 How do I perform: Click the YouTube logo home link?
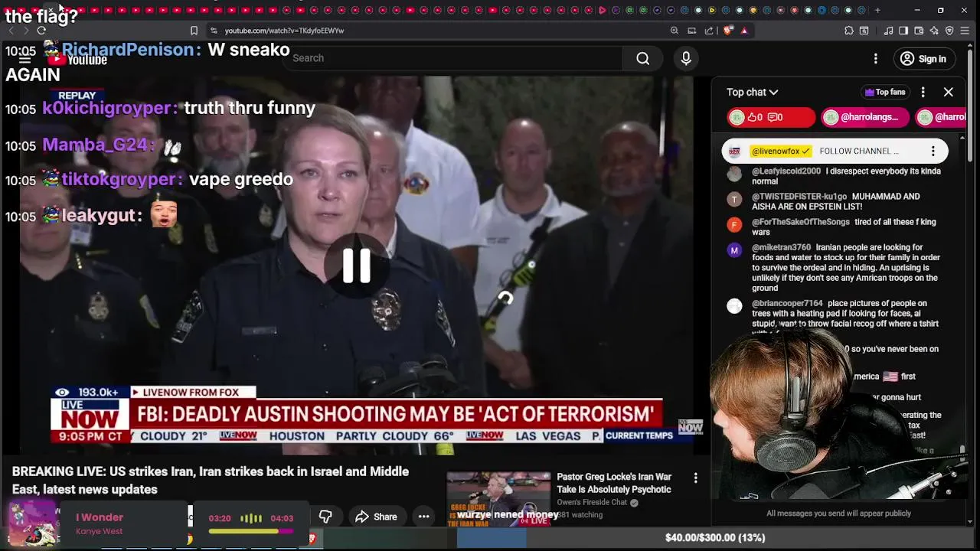[78, 60]
